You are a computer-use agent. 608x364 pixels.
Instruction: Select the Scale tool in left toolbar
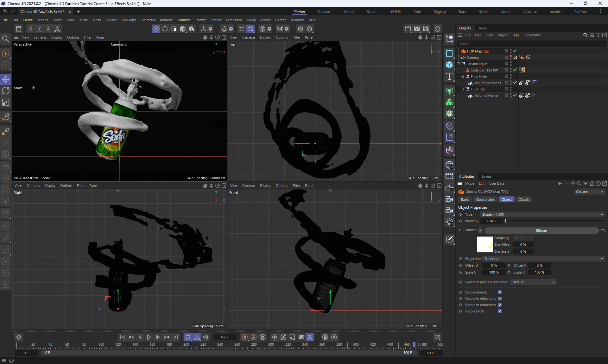click(x=6, y=102)
